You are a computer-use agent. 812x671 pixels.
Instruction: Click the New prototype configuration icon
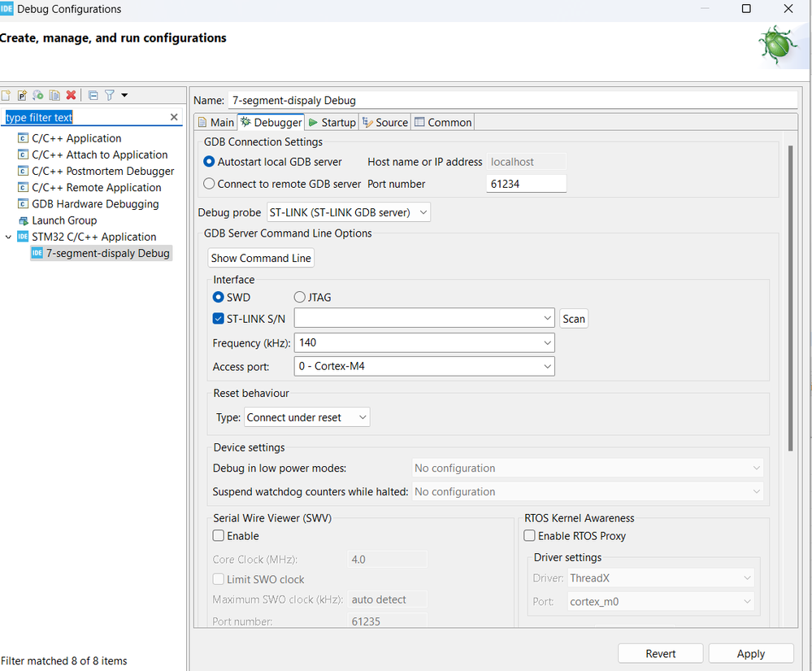coord(22,95)
